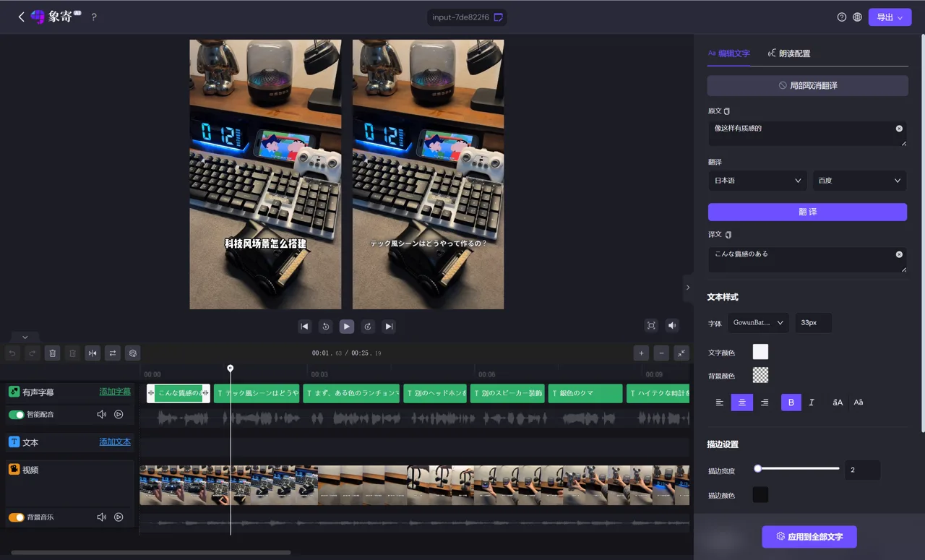Open the 文字颜色 white color swatch

point(760,352)
